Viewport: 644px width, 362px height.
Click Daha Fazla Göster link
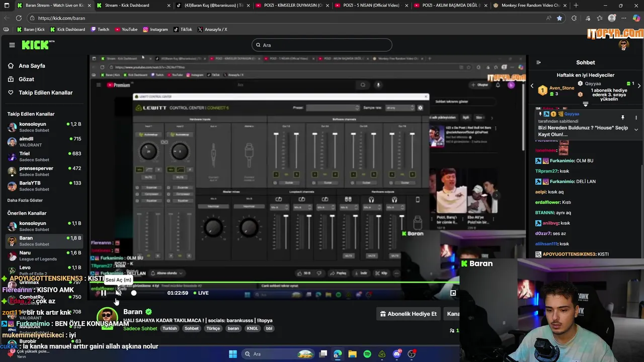25,200
